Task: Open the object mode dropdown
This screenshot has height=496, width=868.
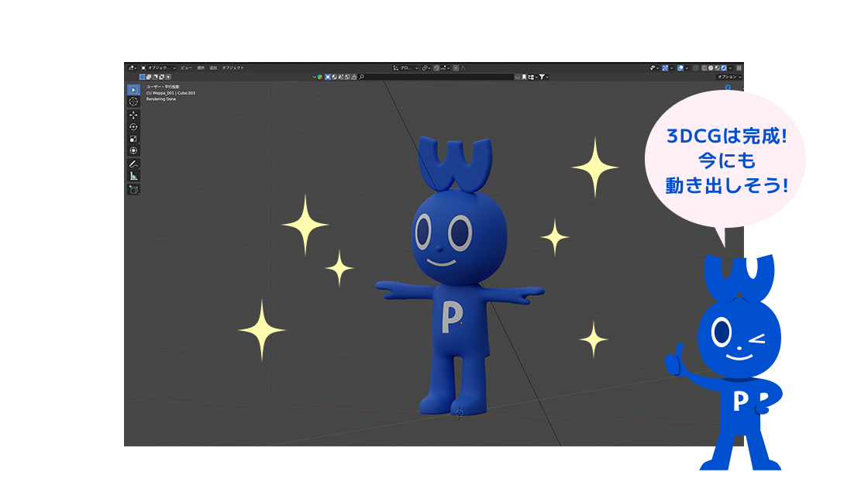Action: [x=158, y=68]
